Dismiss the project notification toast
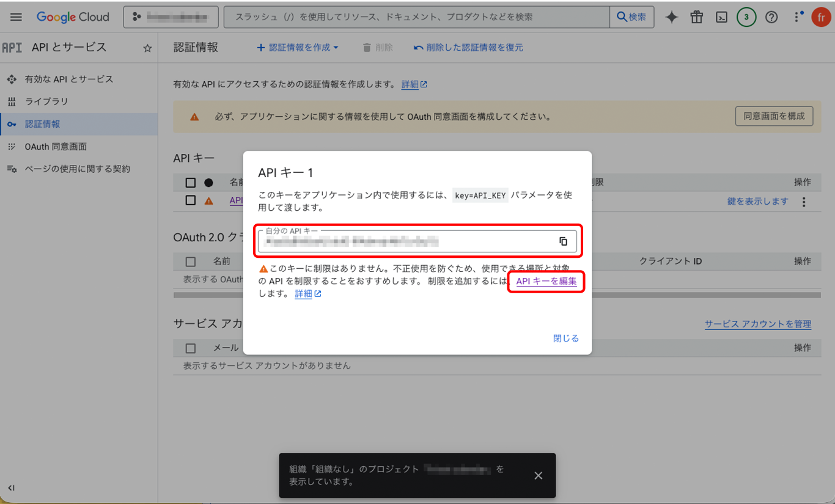This screenshot has height=504, width=835. pos(538,475)
